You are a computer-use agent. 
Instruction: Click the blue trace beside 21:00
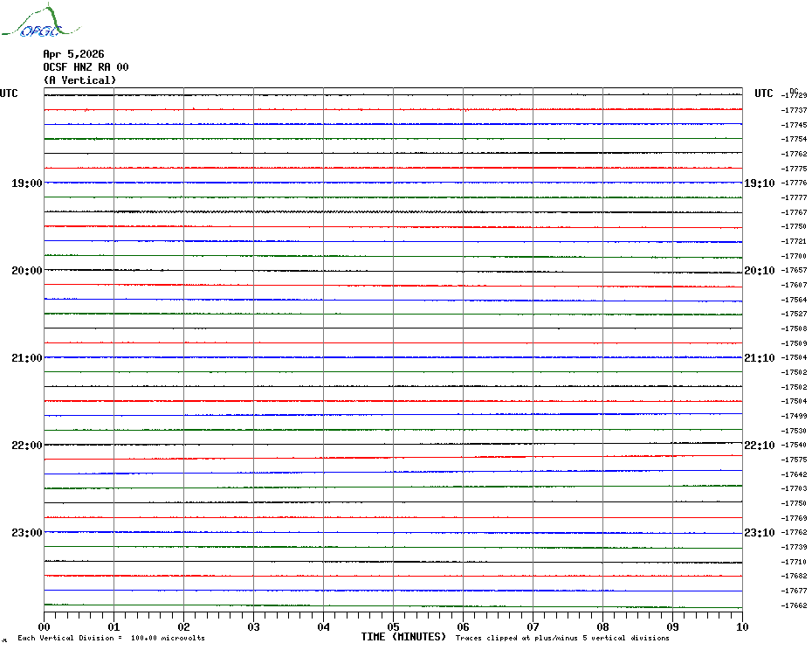[393, 357]
